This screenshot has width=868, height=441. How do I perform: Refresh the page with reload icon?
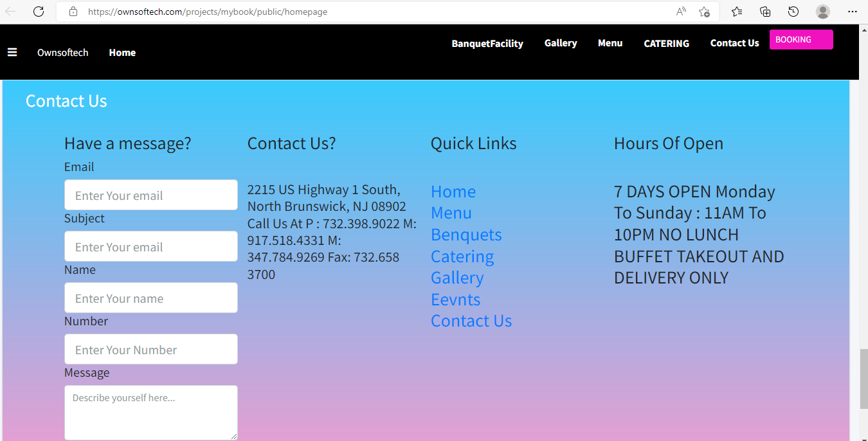pyautogui.click(x=39, y=12)
